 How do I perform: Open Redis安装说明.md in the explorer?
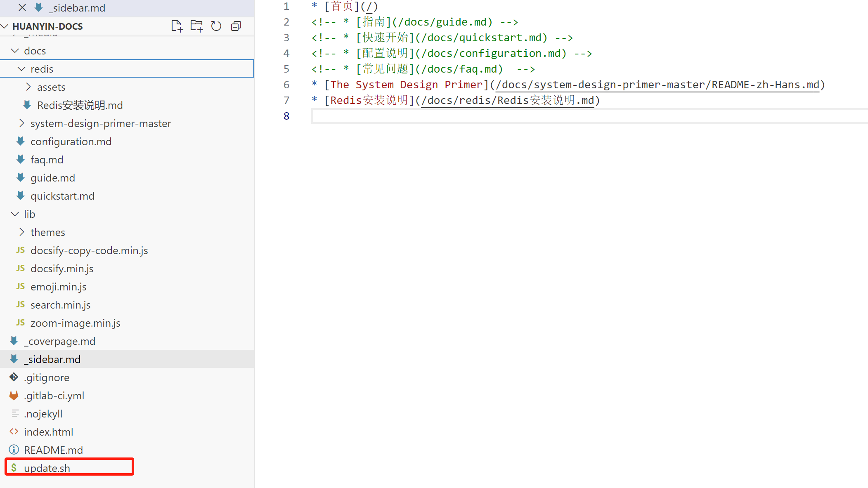point(80,105)
